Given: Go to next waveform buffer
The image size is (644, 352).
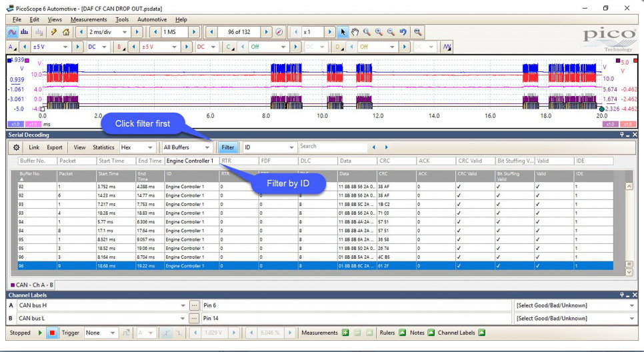Looking at the screenshot, I should 266,32.
